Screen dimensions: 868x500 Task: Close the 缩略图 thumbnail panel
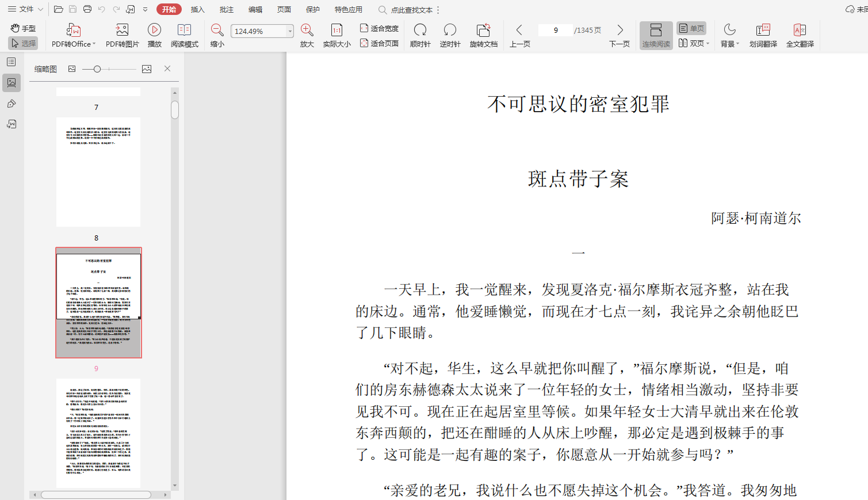coord(167,68)
